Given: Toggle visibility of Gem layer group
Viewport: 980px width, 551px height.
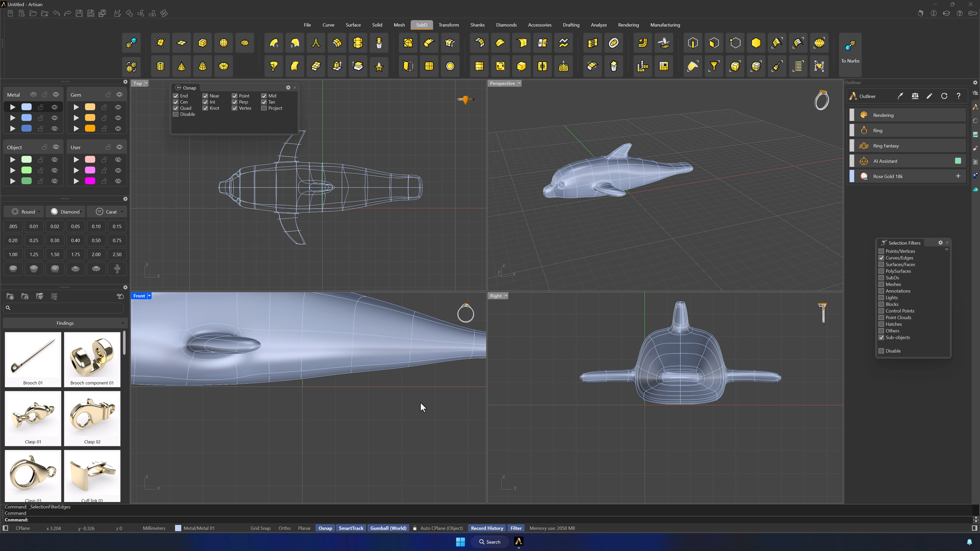Looking at the screenshot, I should [119, 95].
